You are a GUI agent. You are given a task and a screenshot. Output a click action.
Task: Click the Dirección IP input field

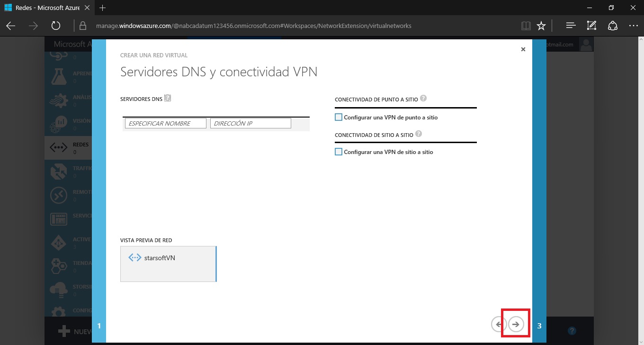(x=250, y=123)
